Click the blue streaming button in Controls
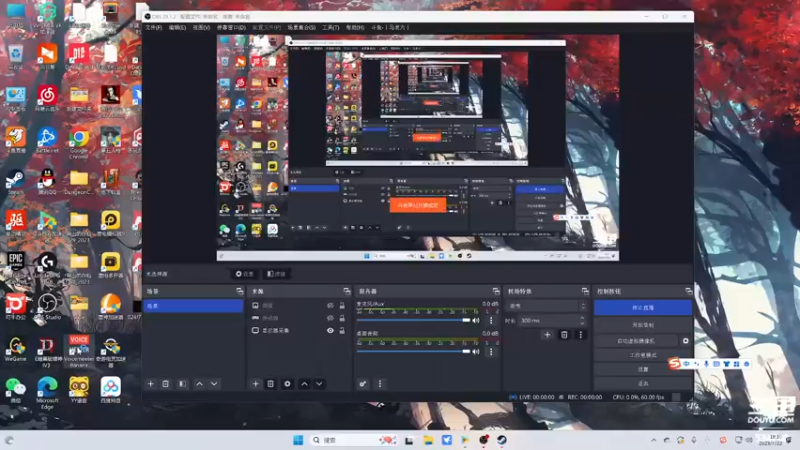 (642, 308)
